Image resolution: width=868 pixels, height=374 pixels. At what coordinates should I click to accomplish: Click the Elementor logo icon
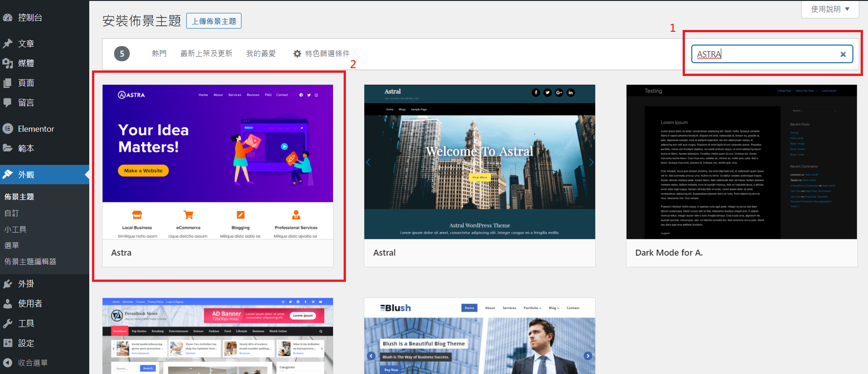coord(8,129)
